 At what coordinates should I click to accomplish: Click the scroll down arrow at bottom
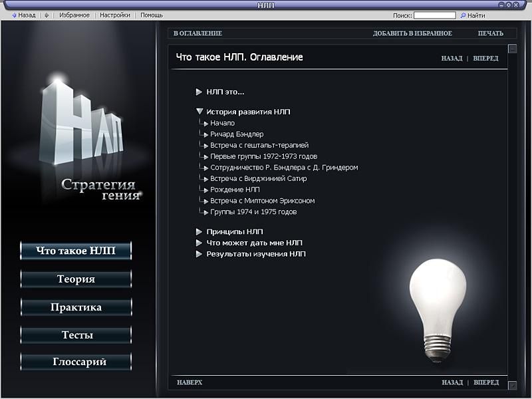coord(513,385)
